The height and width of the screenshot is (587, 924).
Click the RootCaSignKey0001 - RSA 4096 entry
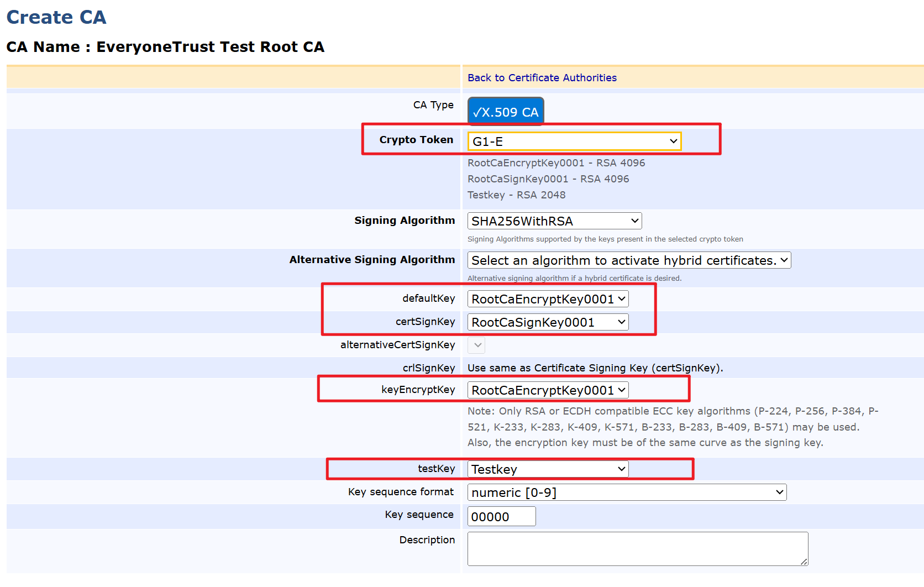pyautogui.click(x=548, y=179)
